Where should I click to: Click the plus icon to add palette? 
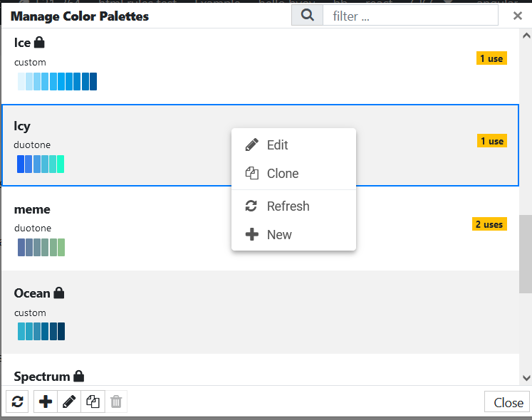pos(46,401)
